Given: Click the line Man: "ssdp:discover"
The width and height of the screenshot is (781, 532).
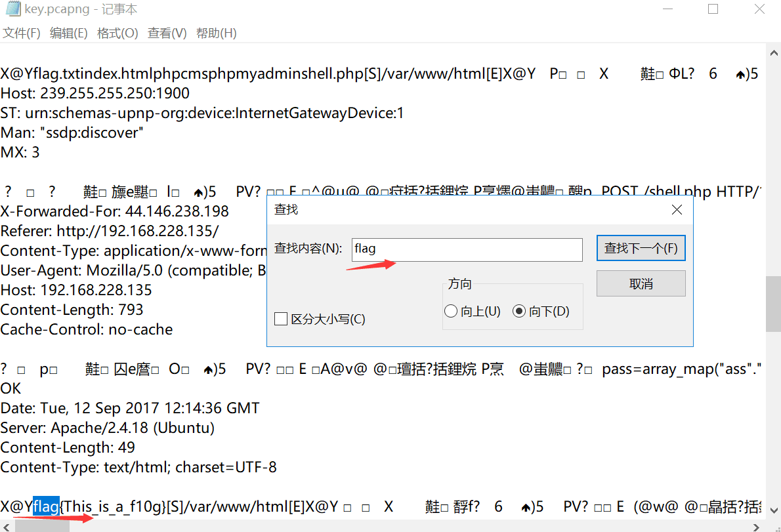Looking at the screenshot, I should point(72,133).
